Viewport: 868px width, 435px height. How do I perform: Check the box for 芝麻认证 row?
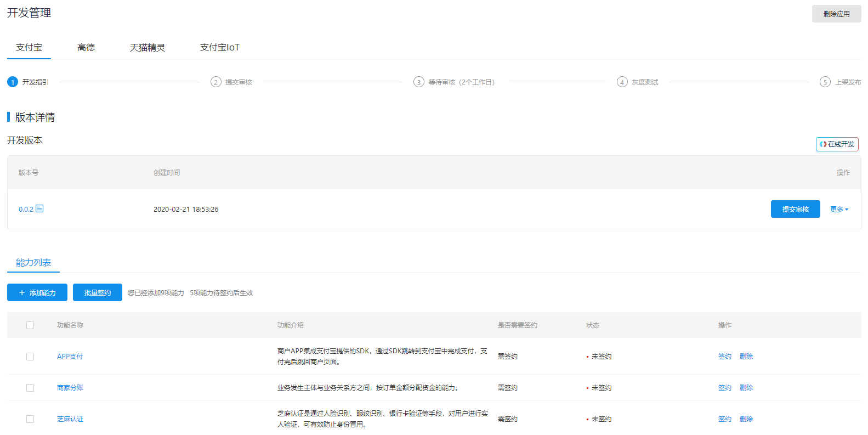click(x=30, y=419)
